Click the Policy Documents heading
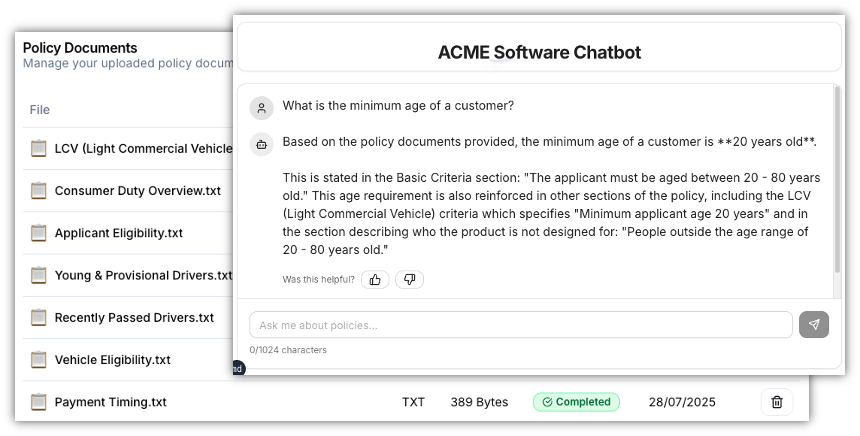The image size is (860, 436). [x=80, y=48]
